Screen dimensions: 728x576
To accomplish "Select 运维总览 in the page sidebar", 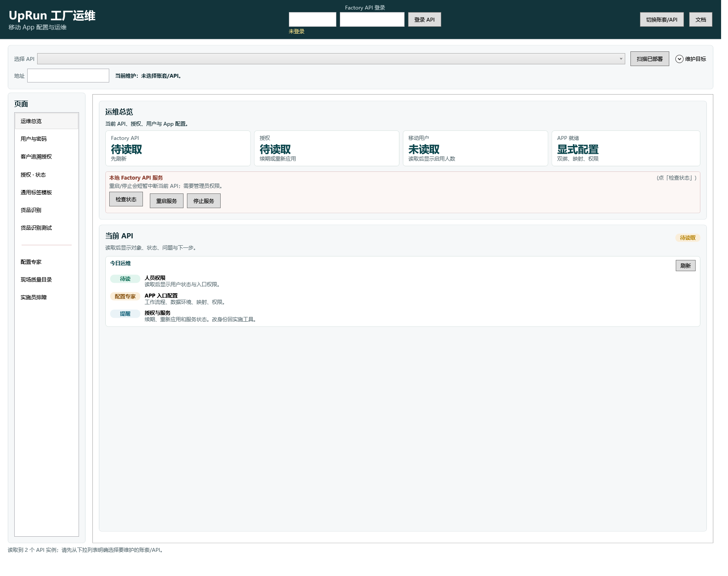I will 47,121.
